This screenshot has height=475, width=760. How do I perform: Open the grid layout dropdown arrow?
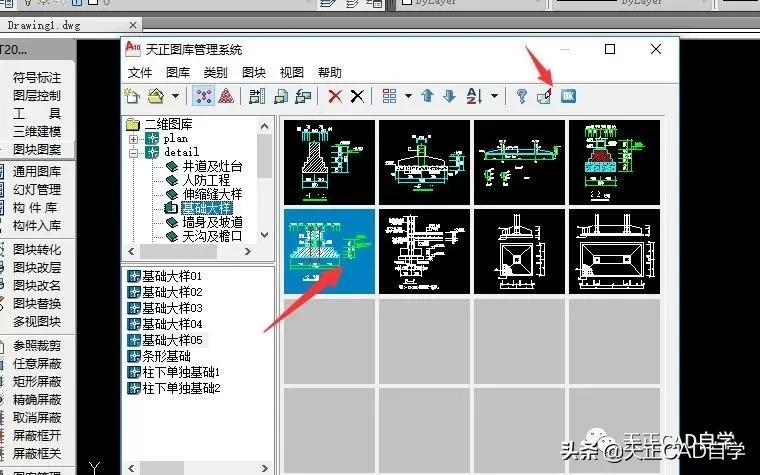click(x=408, y=96)
